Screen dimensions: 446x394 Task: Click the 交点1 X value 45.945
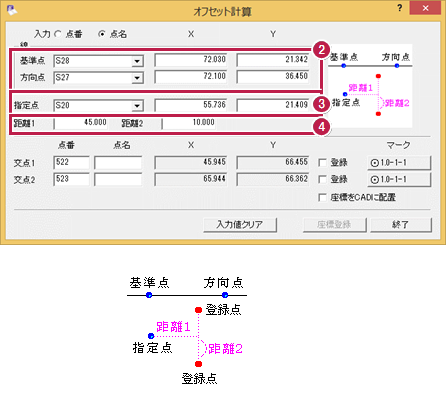click(x=191, y=162)
